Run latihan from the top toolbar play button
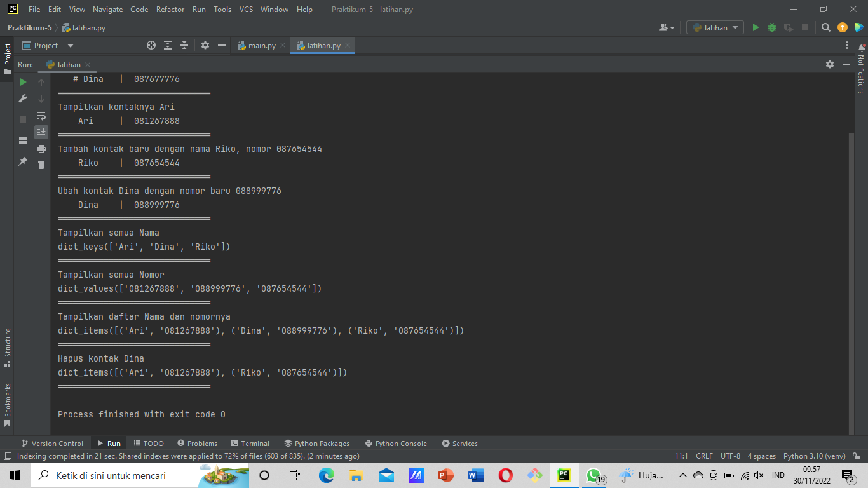 [x=756, y=27]
